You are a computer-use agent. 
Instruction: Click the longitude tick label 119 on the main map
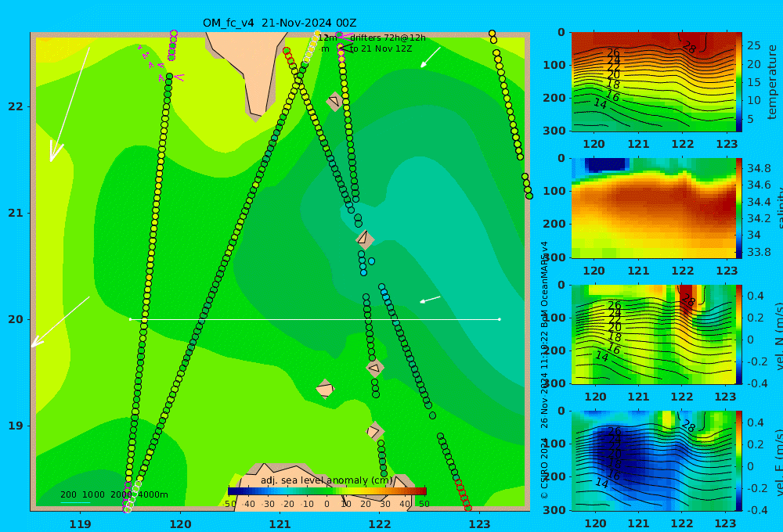pos(80,524)
